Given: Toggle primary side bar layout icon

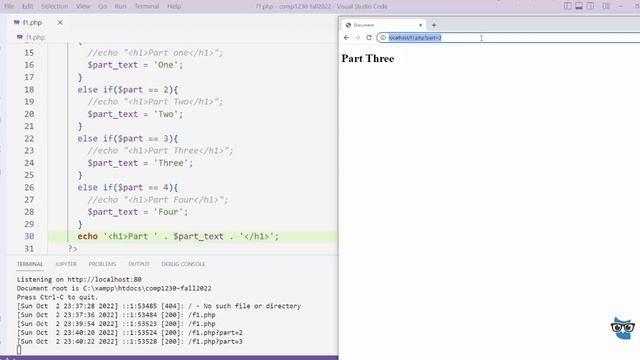Looking at the screenshot, I should [567, 6].
